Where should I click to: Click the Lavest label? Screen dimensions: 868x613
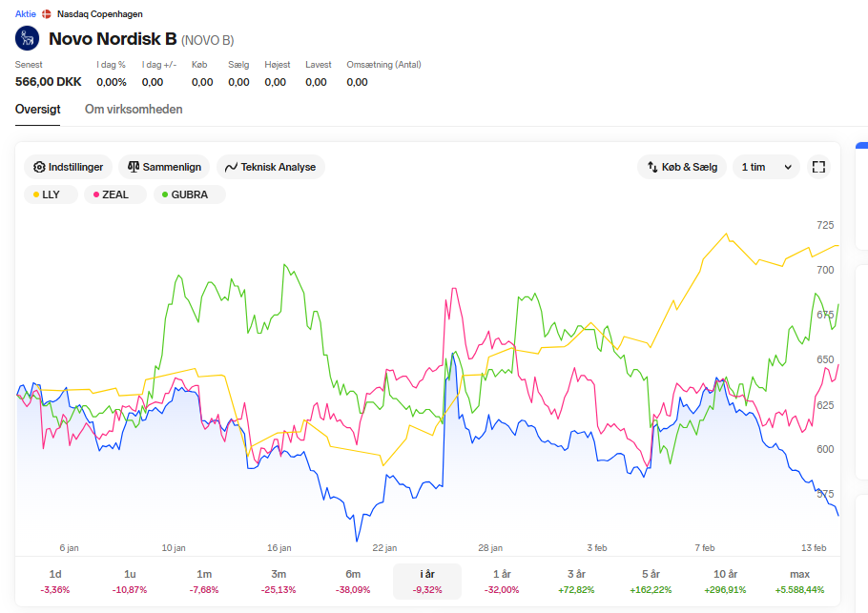click(319, 65)
